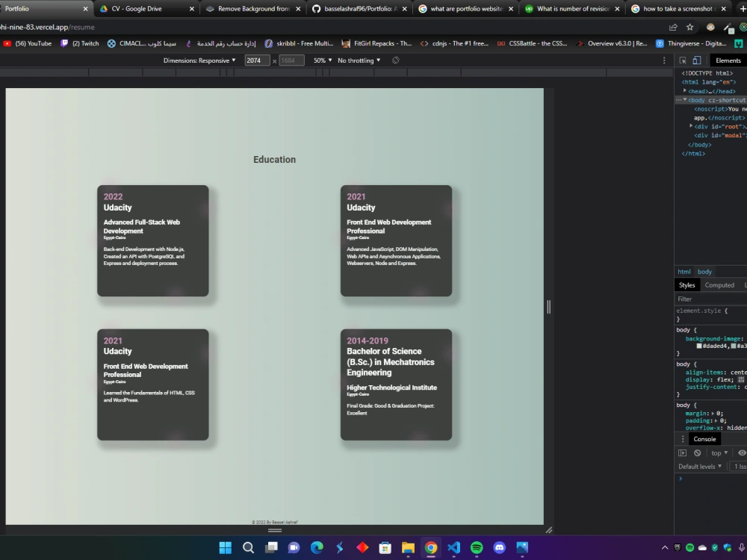Open Microsoft Edge from the taskbar
Viewport: 747px width, 560px height.
[x=317, y=547]
